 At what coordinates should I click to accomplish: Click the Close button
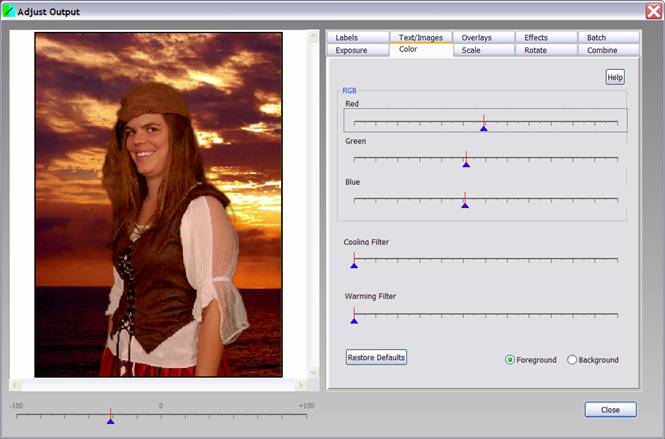pos(610,410)
